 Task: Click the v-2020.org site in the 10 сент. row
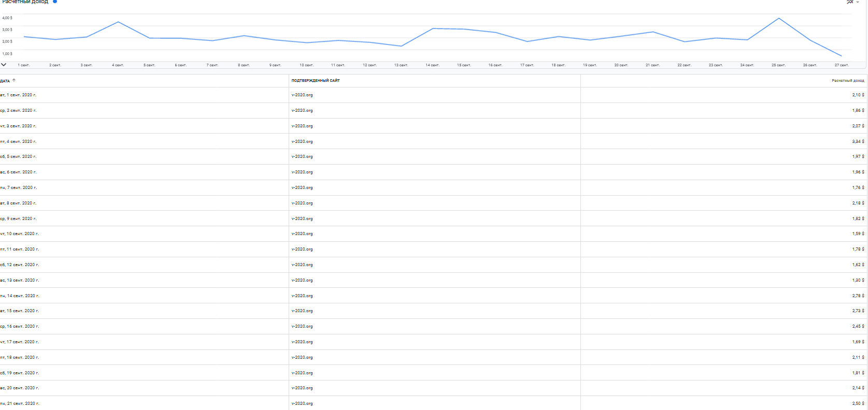tap(302, 234)
